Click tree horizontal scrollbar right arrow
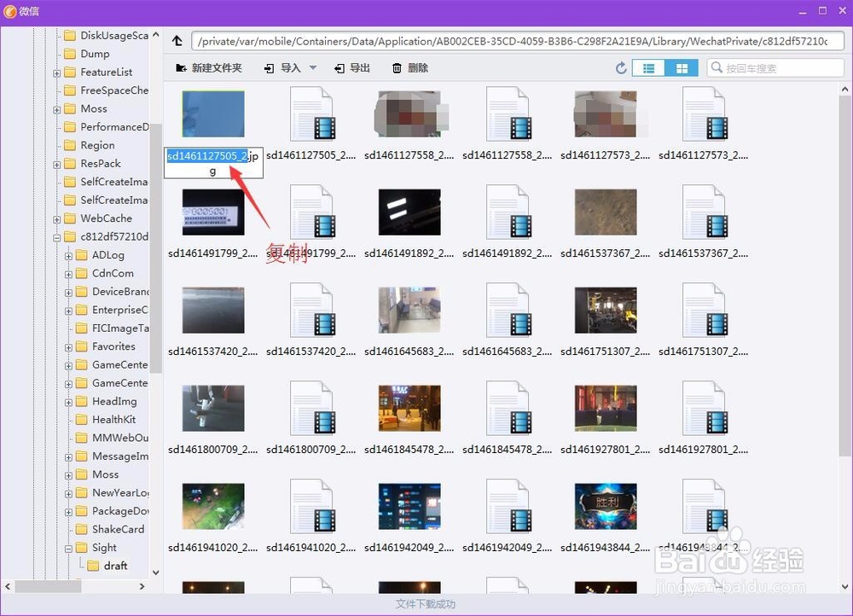The image size is (853, 616). [x=142, y=587]
